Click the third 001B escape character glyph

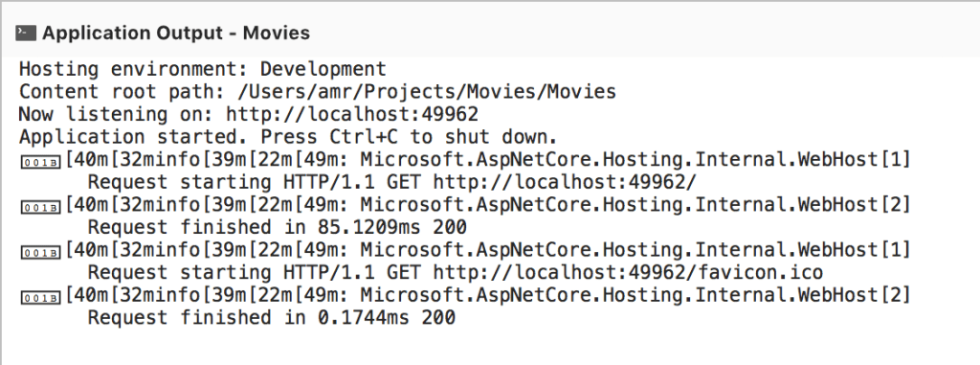click(41, 252)
